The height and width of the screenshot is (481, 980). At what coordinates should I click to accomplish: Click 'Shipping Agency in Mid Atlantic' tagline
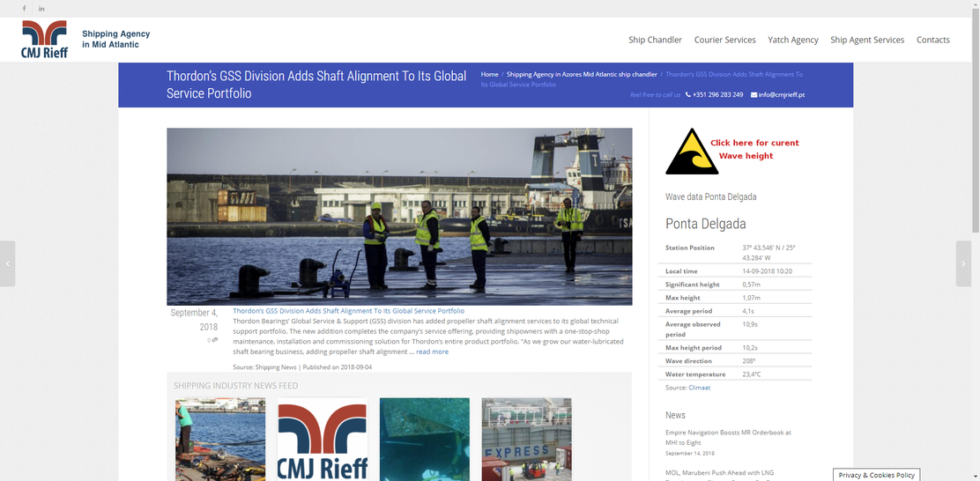tap(116, 40)
